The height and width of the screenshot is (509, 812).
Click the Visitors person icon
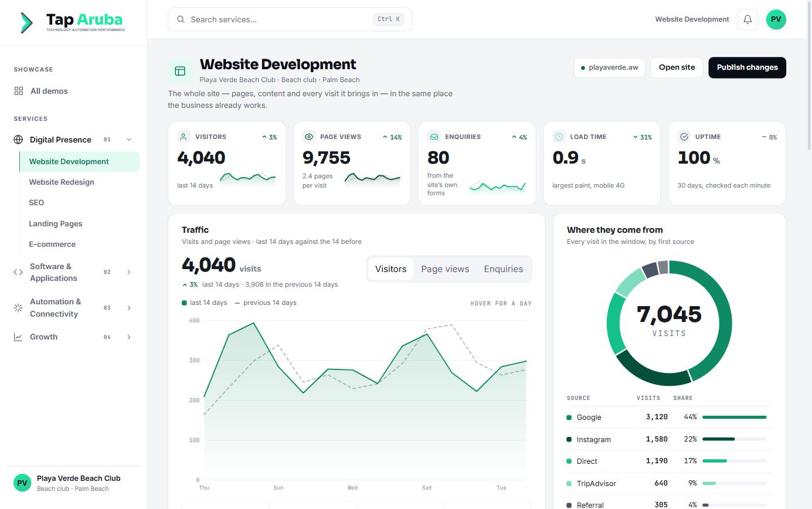pos(184,137)
